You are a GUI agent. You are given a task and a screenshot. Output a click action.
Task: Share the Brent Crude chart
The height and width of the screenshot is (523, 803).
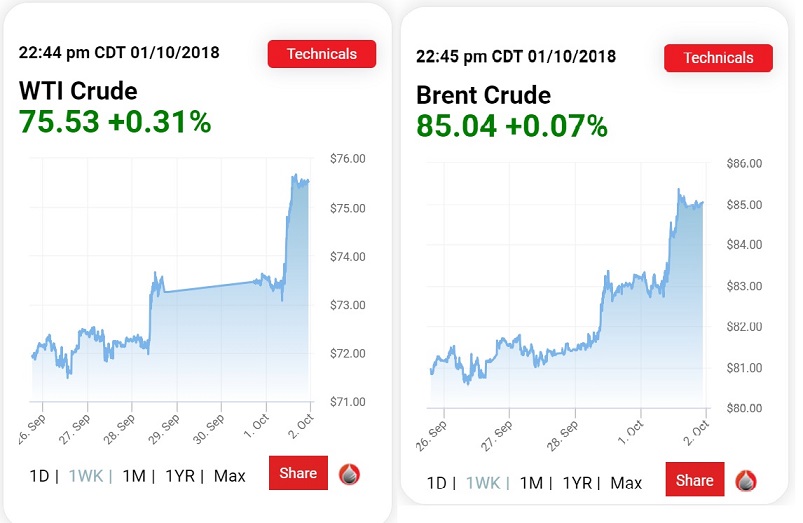coord(694,481)
